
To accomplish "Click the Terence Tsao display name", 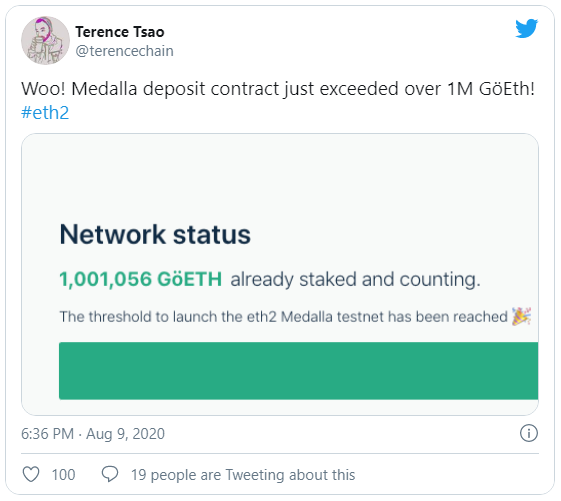I will pos(120,32).
